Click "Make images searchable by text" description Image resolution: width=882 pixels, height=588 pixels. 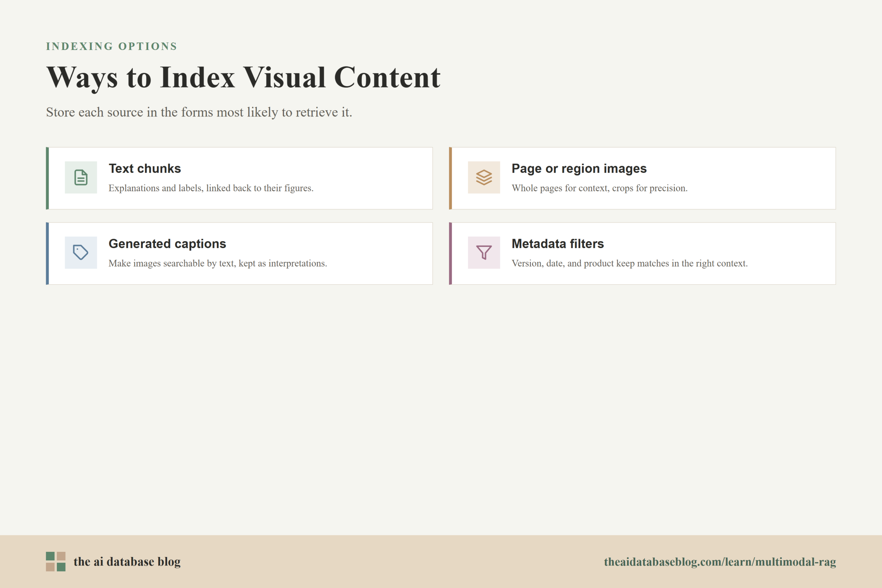(217, 263)
